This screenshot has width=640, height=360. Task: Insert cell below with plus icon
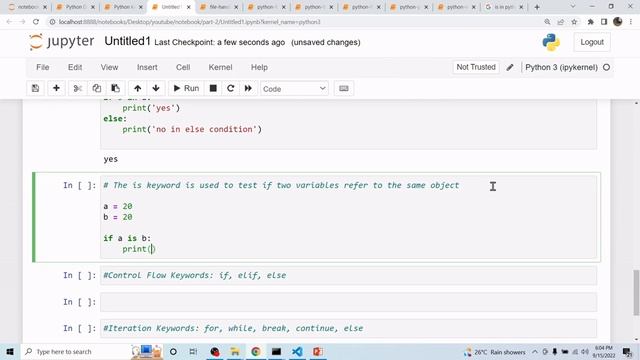click(56, 89)
